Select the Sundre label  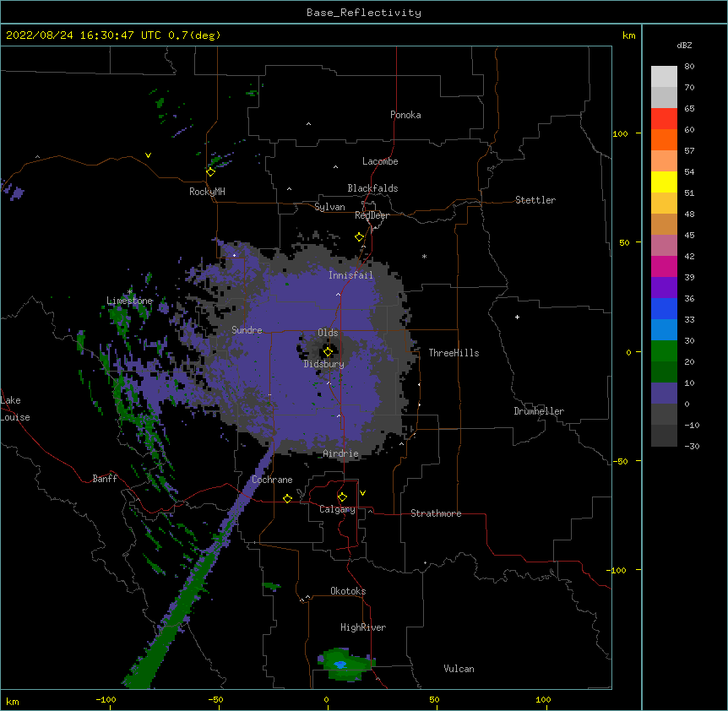coord(247,330)
